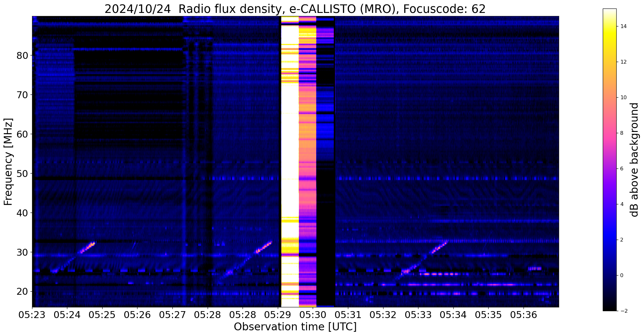Click the 70 tick on the frequency axis
The height and width of the screenshot is (336, 644).
23,95
